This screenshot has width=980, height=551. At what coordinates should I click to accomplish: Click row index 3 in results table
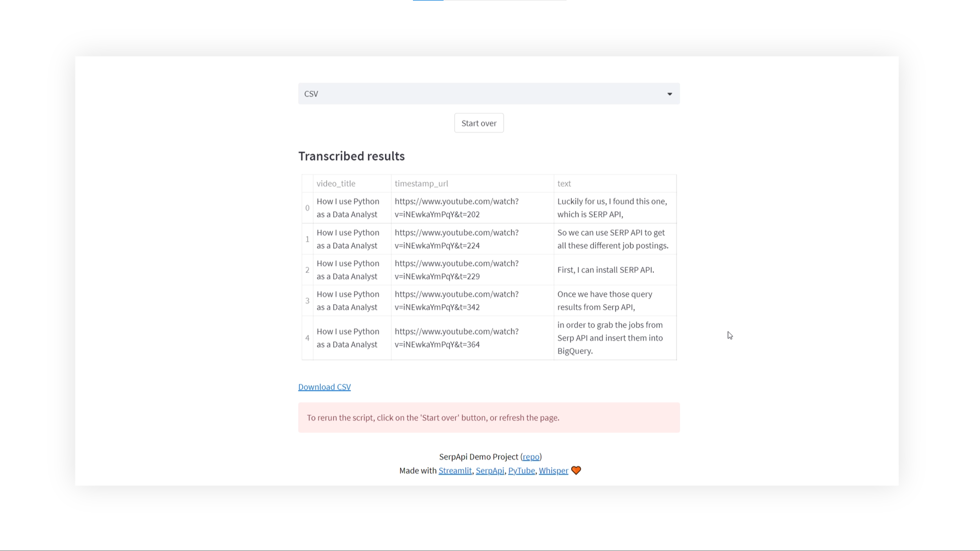307,300
